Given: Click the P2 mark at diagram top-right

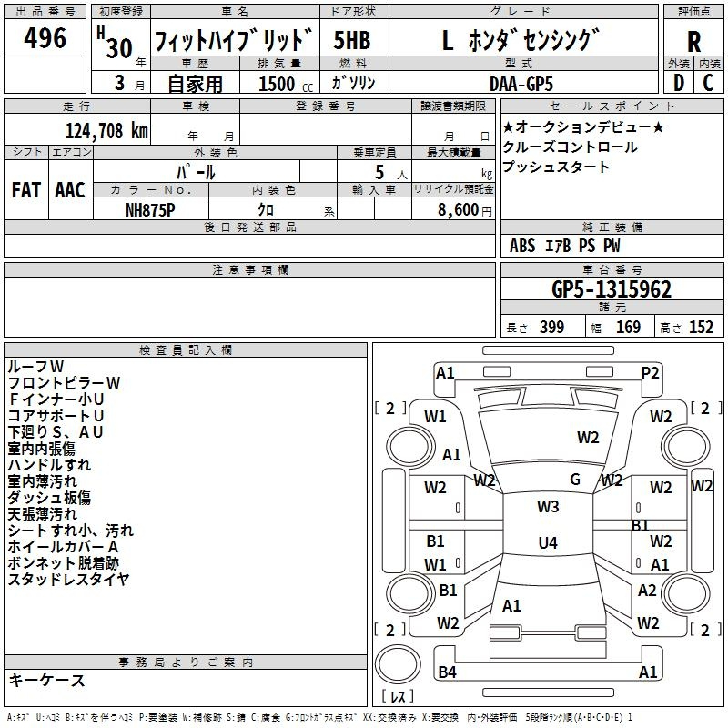Looking at the screenshot, I should point(650,372).
